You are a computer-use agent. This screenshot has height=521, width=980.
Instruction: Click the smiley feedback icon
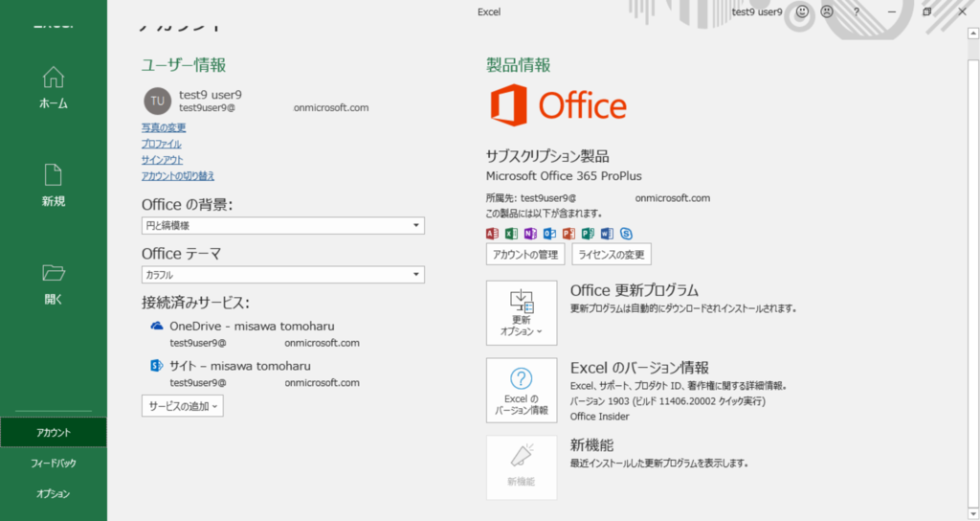click(x=802, y=11)
